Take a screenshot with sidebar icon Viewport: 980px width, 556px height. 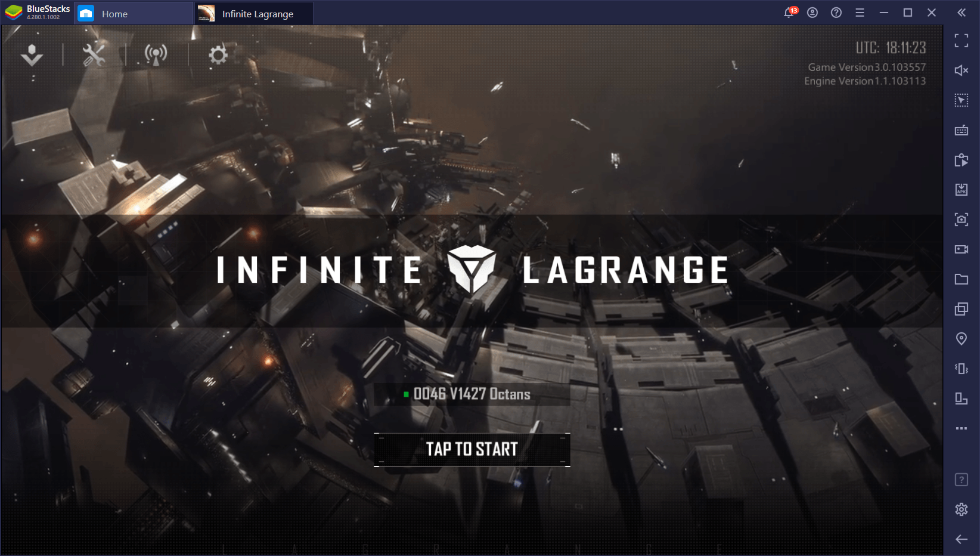[962, 220]
